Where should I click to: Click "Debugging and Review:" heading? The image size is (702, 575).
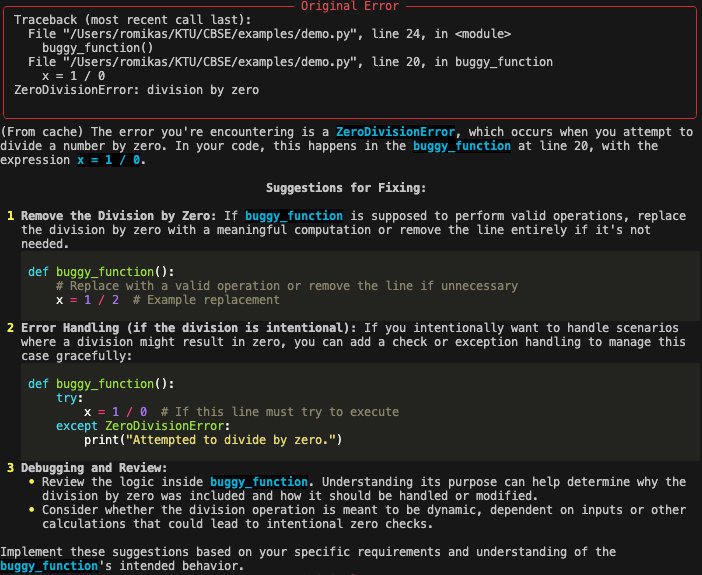pos(94,468)
